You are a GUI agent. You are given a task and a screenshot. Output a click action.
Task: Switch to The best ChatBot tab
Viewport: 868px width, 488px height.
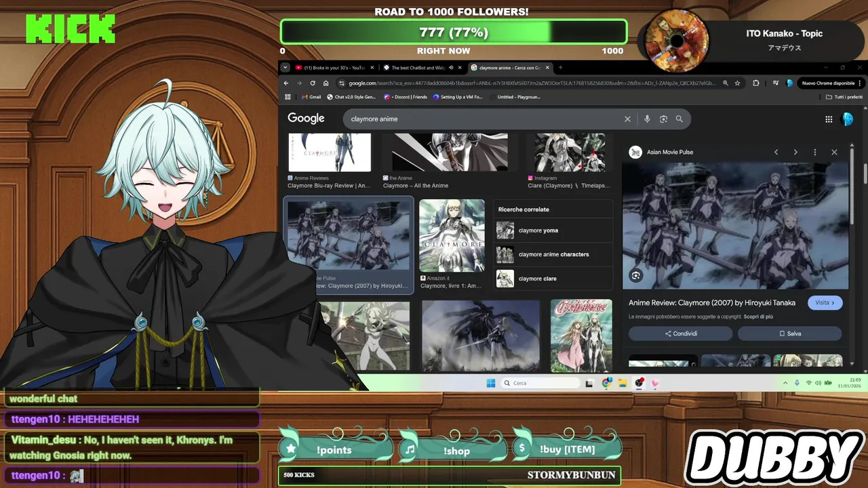pos(418,68)
